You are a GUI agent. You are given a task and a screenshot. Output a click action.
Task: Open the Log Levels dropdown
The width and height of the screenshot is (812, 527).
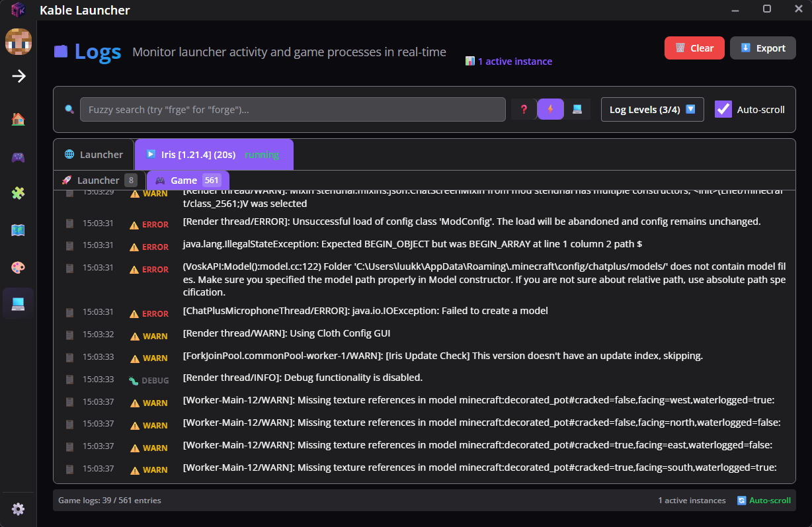click(x=652, y=109)
